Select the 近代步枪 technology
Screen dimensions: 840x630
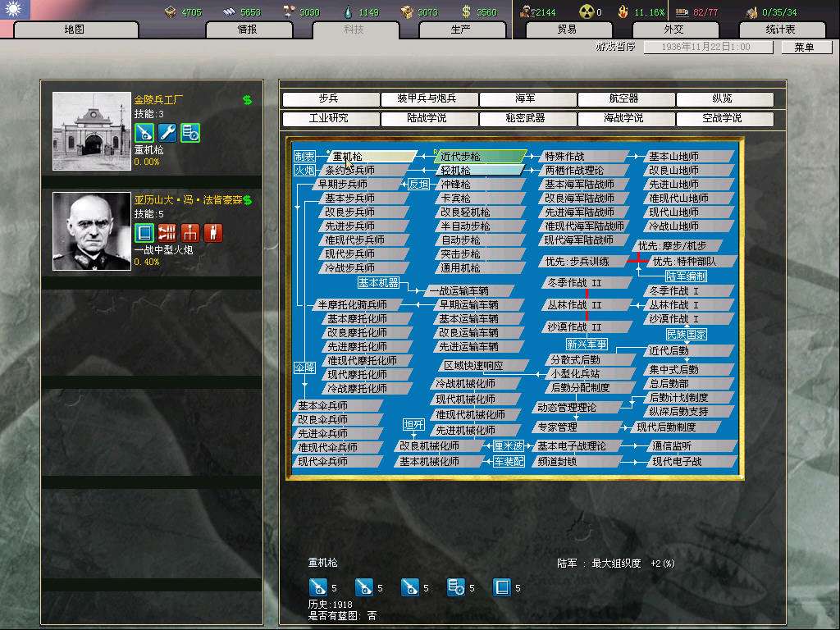click(x=480, y=156)
